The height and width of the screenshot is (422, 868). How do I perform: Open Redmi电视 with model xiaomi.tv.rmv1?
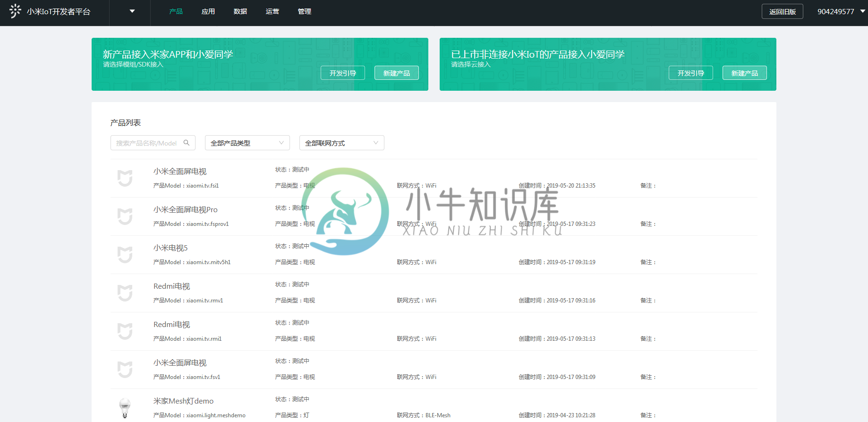(x=172, y=286)
